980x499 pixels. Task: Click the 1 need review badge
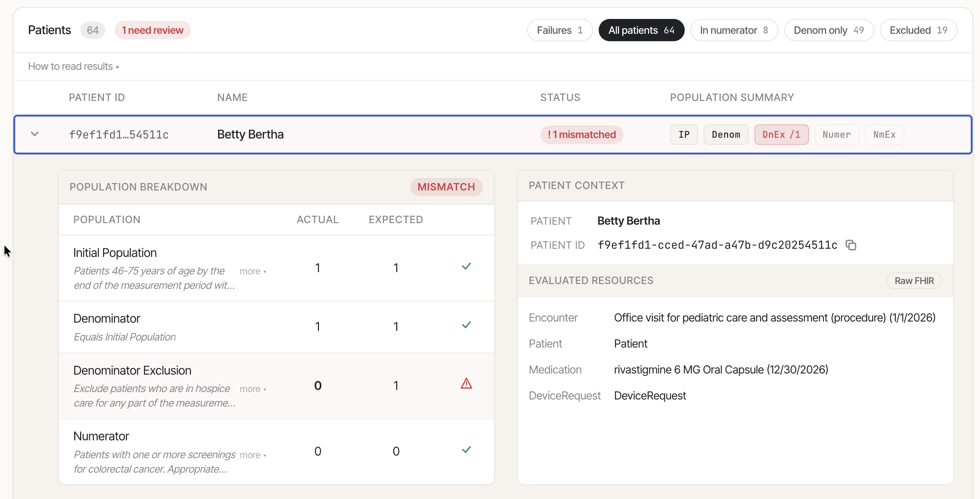click(x=152, y=30)
